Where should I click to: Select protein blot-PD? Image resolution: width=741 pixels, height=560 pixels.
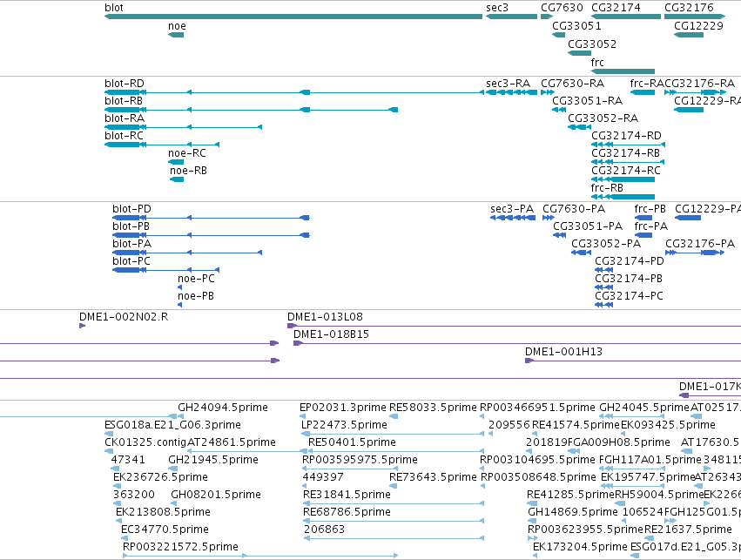(x=211, y=218)
